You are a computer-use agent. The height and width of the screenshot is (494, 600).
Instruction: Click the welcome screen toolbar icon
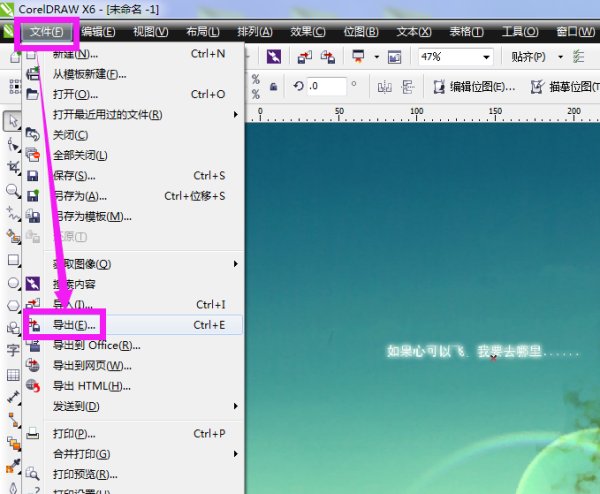click(395, 57)
